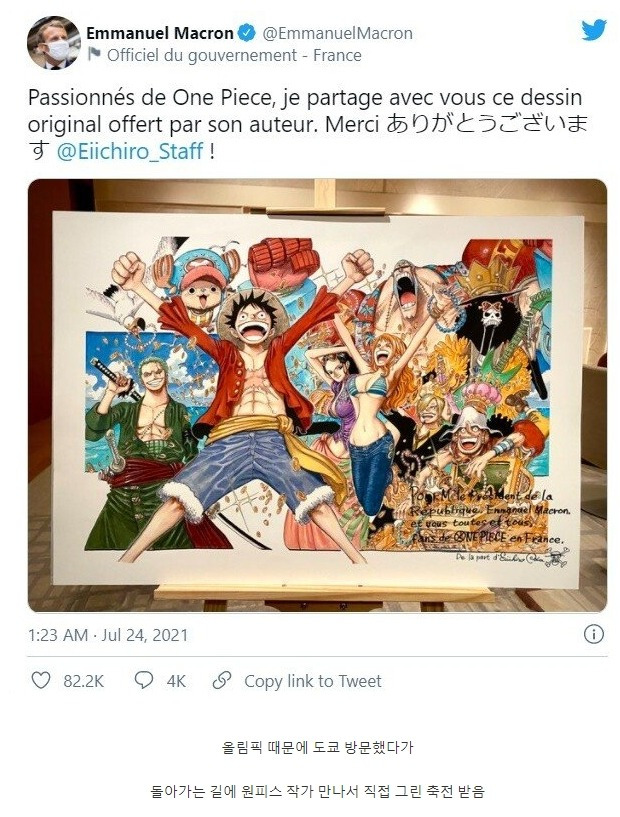This screenshot has height=817, width=620.
Task: Like the tweet with the heart icon
Action: (x=41, y=681)
